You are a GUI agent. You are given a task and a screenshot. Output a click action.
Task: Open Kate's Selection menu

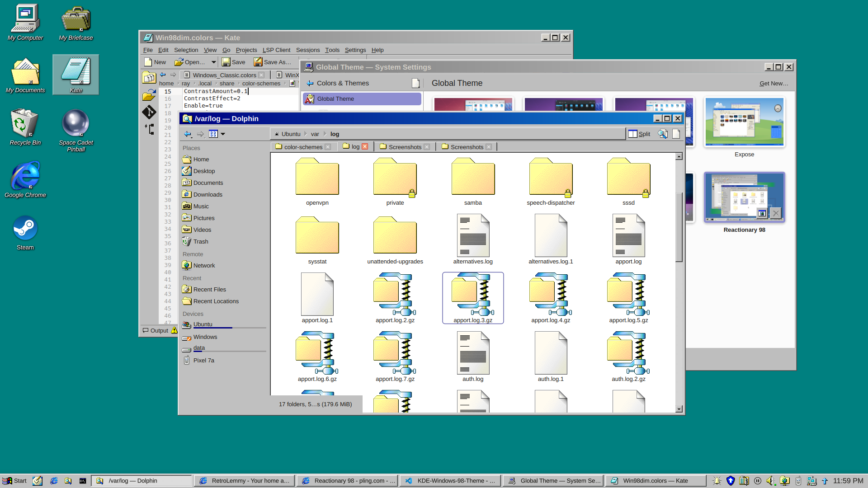tap(186, 50)
